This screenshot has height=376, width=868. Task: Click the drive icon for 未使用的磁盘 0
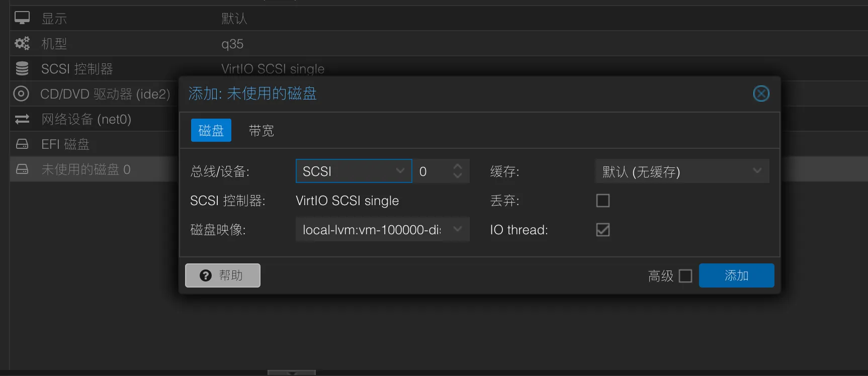coord(22,169)
